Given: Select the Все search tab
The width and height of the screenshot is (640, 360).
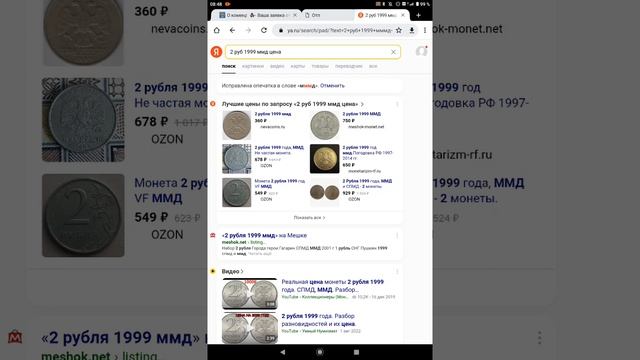Looking at the screenshot, I should tap(373, 66).
